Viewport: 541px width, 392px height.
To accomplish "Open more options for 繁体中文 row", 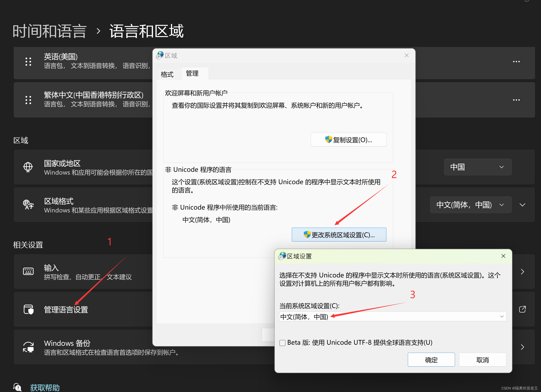I will (516, 100).
